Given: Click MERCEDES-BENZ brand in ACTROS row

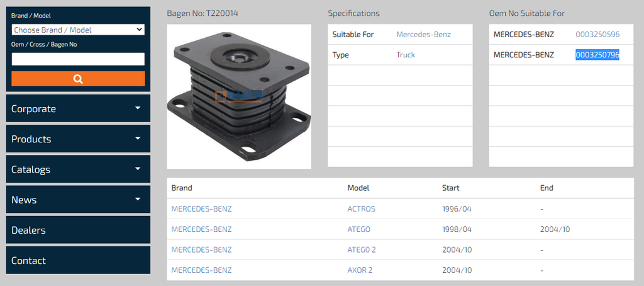Looking at the screenshot, I should coord(201,209).
